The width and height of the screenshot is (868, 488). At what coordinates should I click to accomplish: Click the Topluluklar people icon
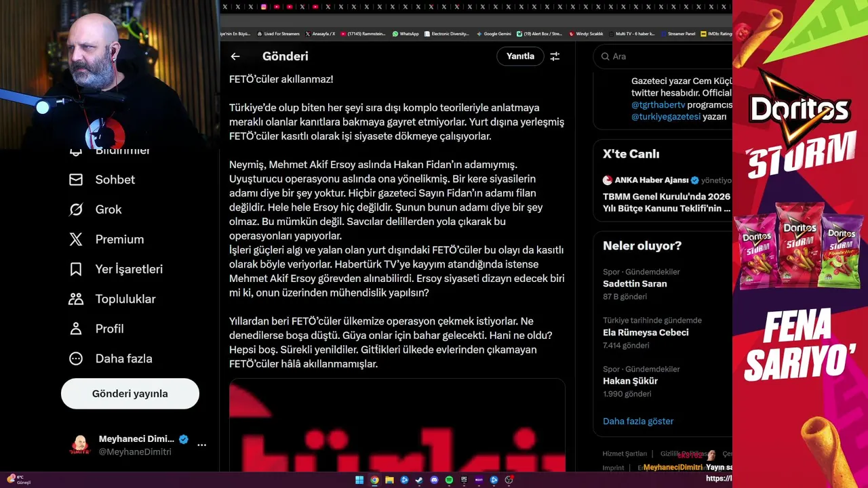[76, 299]
